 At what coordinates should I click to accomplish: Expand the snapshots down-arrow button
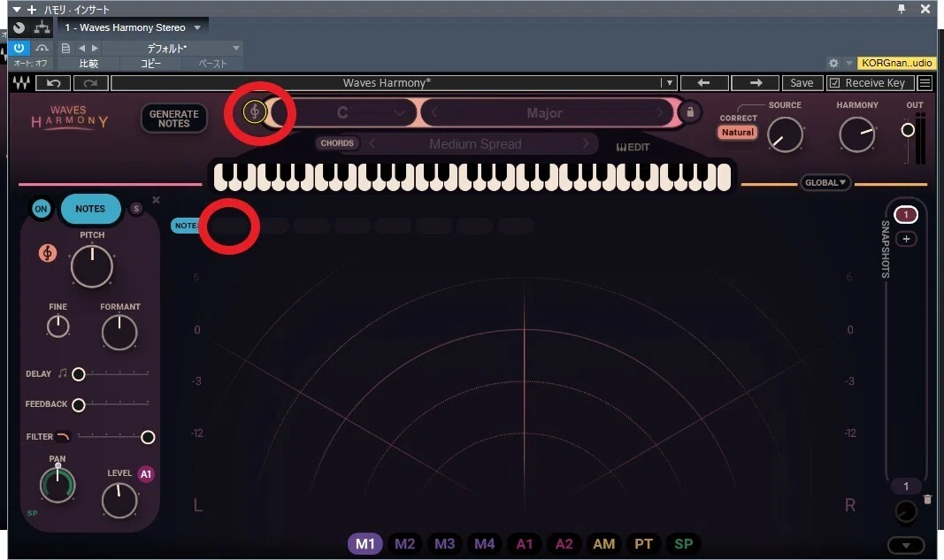905,546
